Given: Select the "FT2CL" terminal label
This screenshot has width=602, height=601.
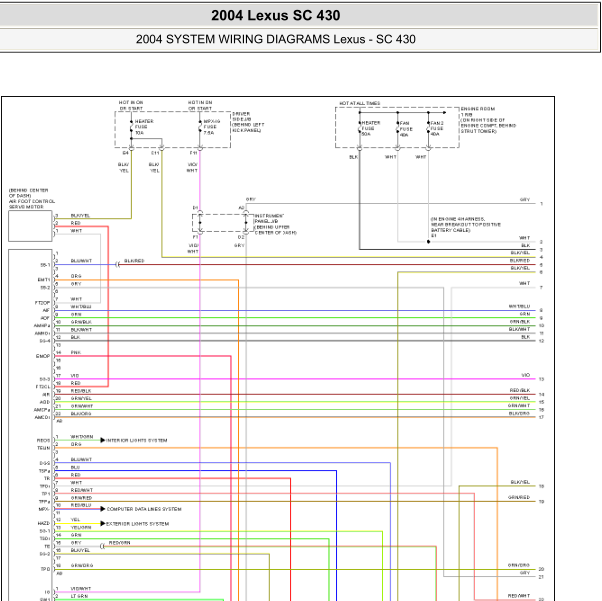Looking at the screenshot, I should pyautogui.click(x=43, y=387).
